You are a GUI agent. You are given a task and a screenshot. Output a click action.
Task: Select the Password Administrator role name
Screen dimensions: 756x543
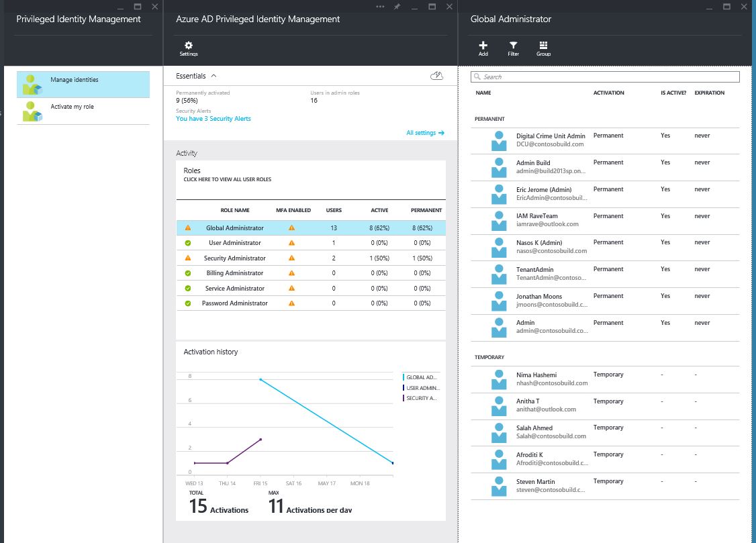click(235, 303)
